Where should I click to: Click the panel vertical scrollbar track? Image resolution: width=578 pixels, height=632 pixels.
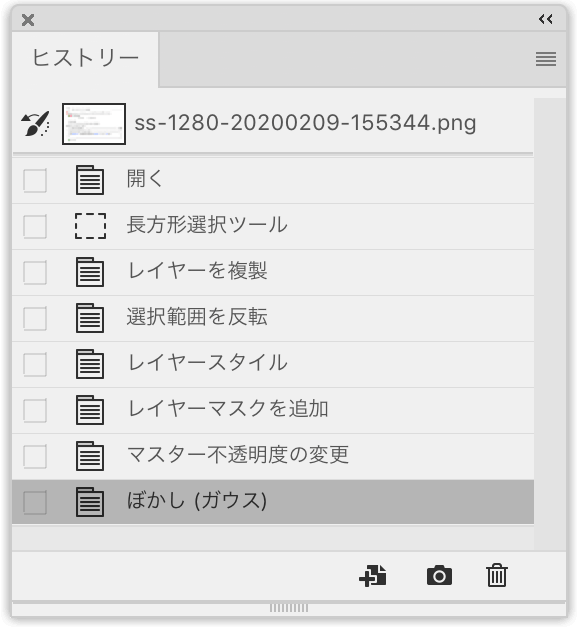(550, 324)
